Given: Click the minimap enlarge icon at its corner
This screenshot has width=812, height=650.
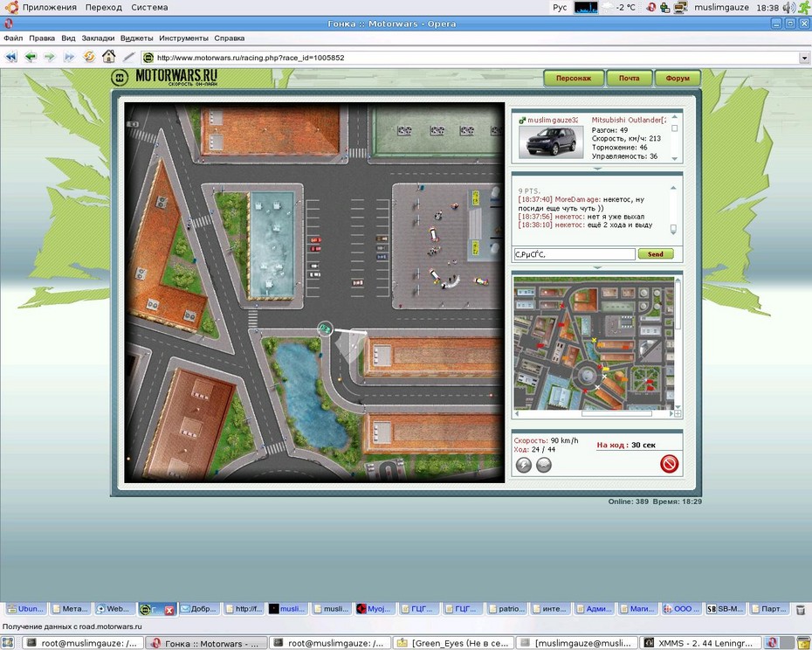Looking at the screenshot, I should 678,413.
